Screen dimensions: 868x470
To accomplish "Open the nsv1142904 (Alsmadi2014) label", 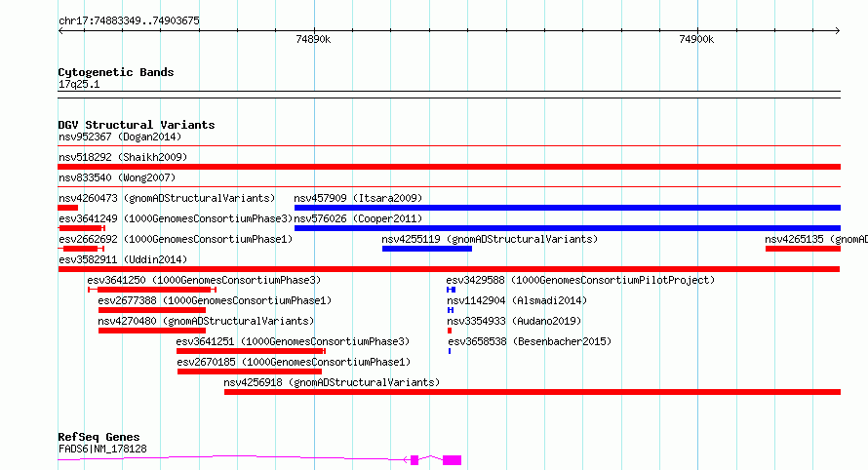I will pos(517,300).
